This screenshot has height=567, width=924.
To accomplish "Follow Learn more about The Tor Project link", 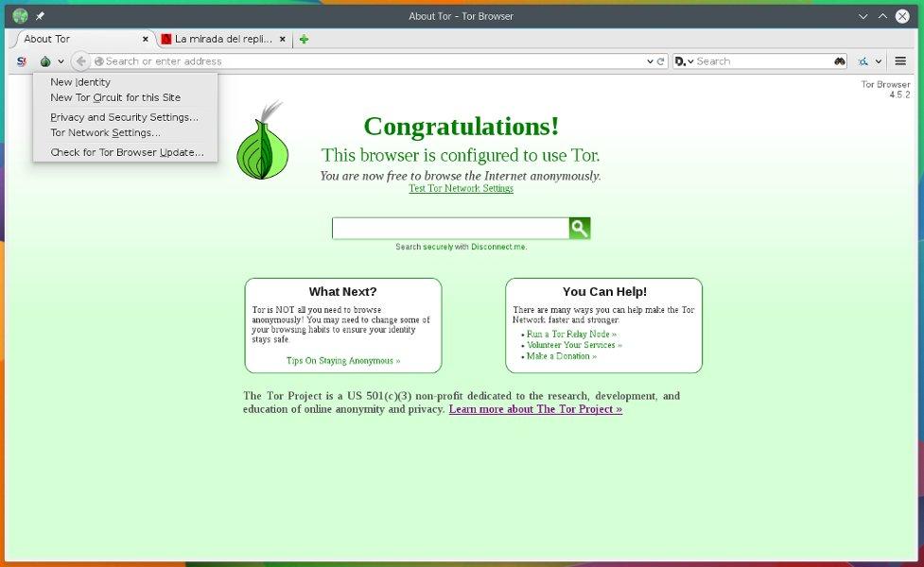I will click(535, 409).
